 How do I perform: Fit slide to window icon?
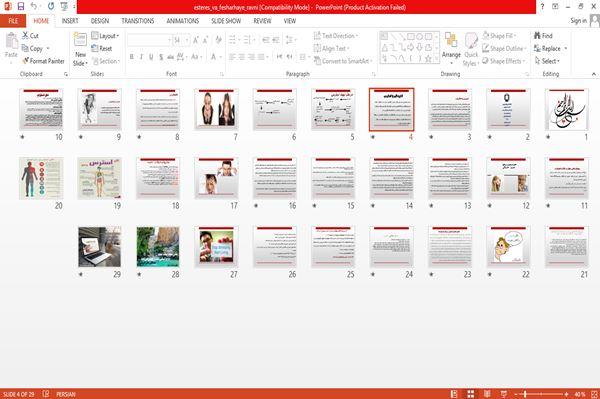point(594,394)
